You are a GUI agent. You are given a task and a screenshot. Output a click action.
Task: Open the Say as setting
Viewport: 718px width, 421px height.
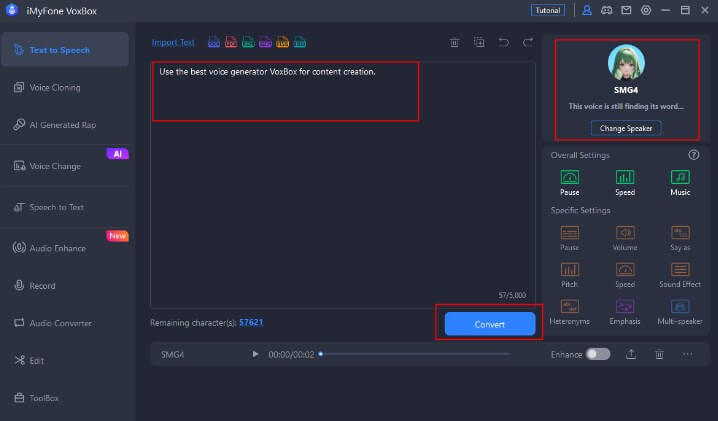pyautogui.click(x=680, y=238)
